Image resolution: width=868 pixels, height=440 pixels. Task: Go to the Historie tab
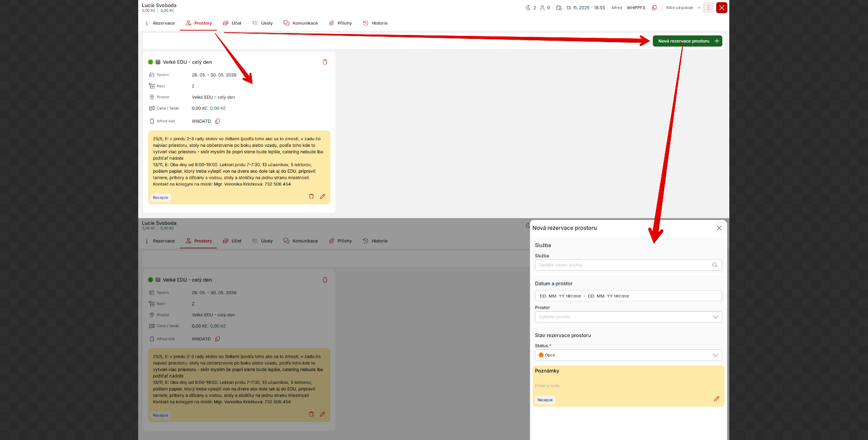(375, 23)
